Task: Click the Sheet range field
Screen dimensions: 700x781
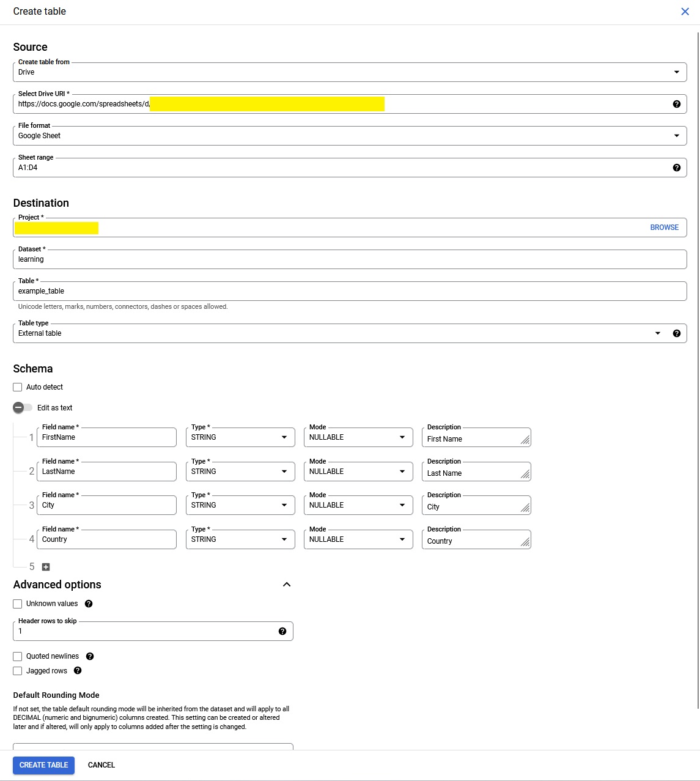Action: 350,168
